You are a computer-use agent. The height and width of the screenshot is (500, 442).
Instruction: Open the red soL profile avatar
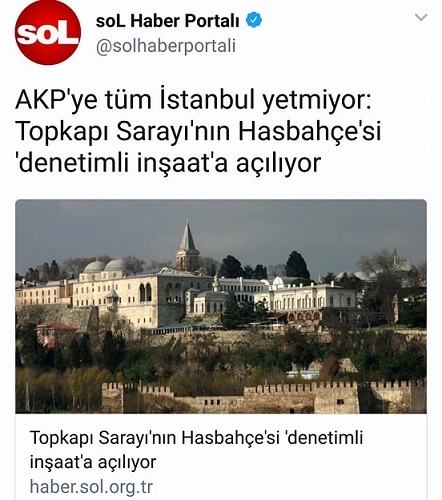tap(48, 32)
